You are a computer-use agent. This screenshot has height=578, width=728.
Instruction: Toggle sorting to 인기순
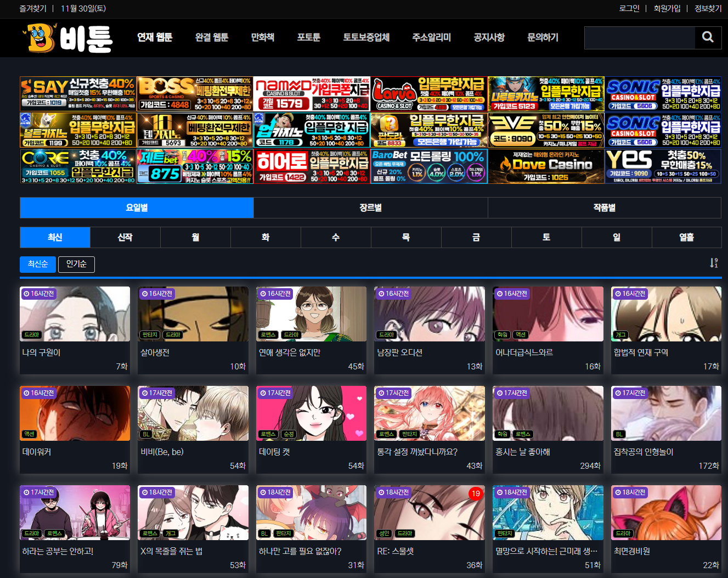[76, 264]
